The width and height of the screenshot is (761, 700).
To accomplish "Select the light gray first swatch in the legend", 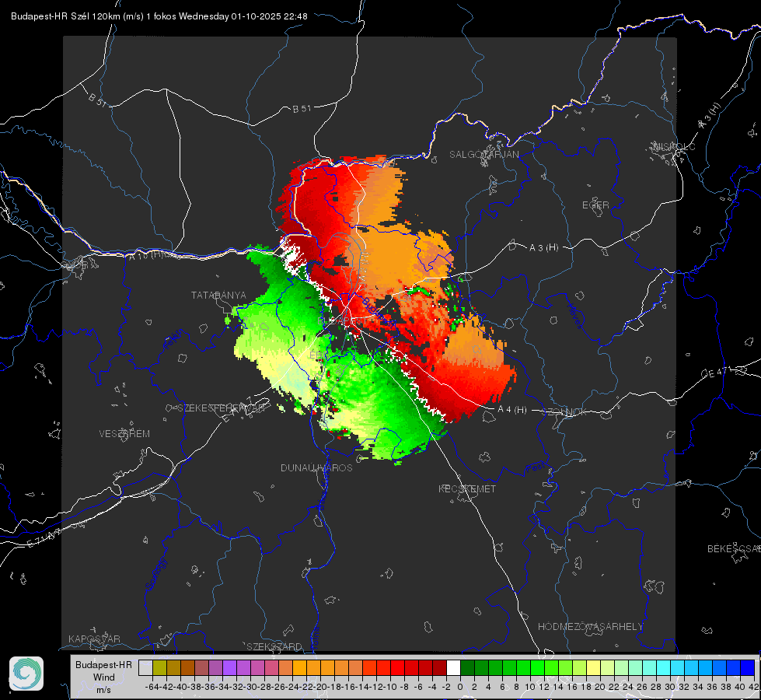I will [x=145, y=667].
